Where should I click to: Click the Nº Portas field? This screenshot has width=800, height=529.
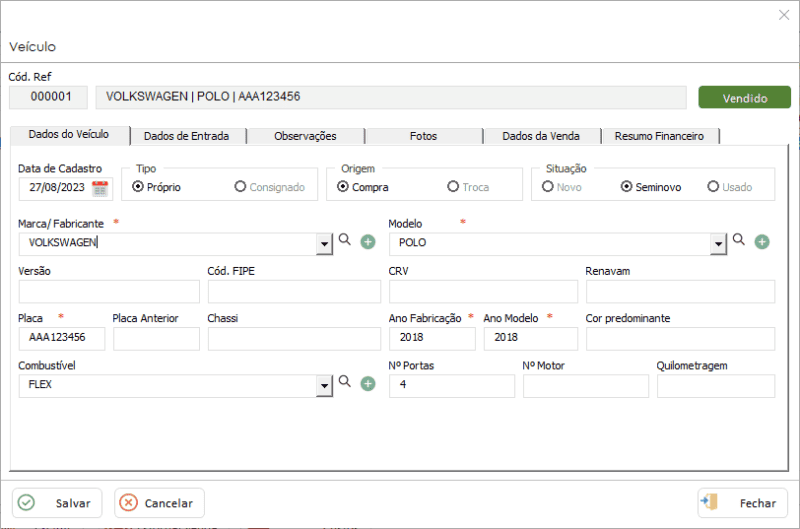(452, 386)
